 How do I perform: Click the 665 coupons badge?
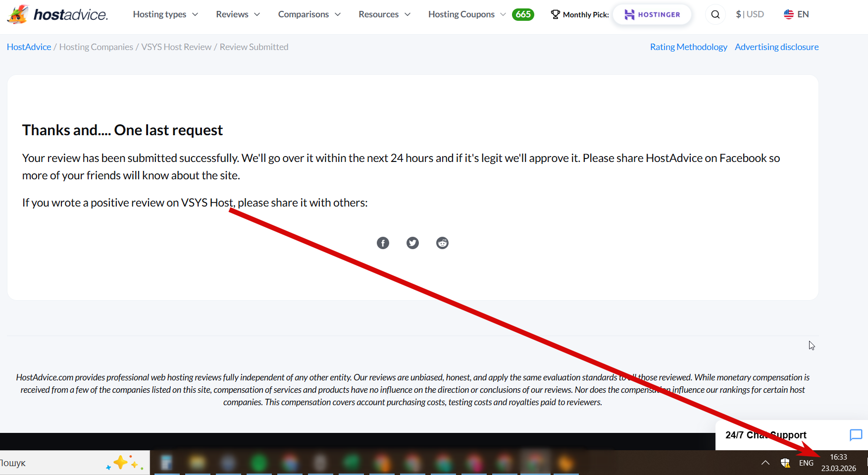coord(523,14)
